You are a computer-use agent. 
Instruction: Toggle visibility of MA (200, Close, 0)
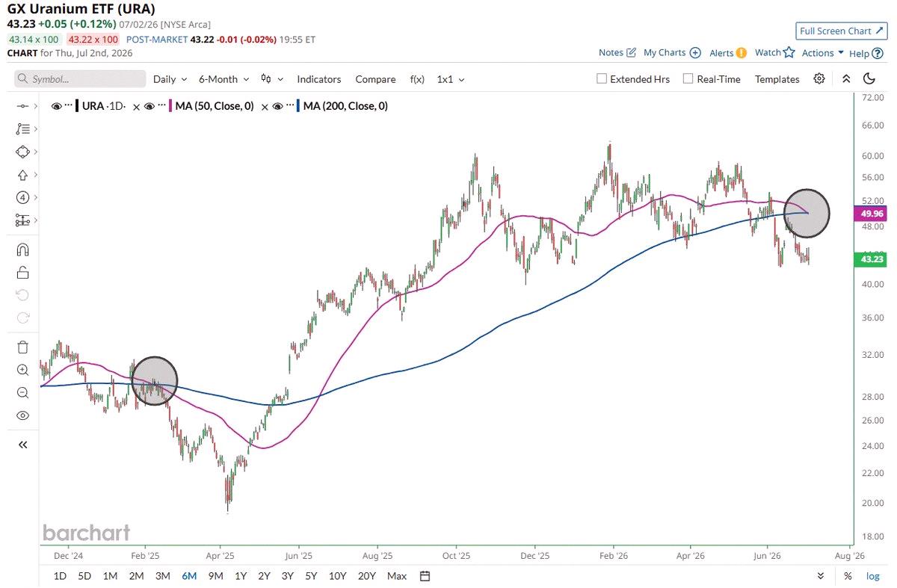pyautogui.click(x=277, y=106)
